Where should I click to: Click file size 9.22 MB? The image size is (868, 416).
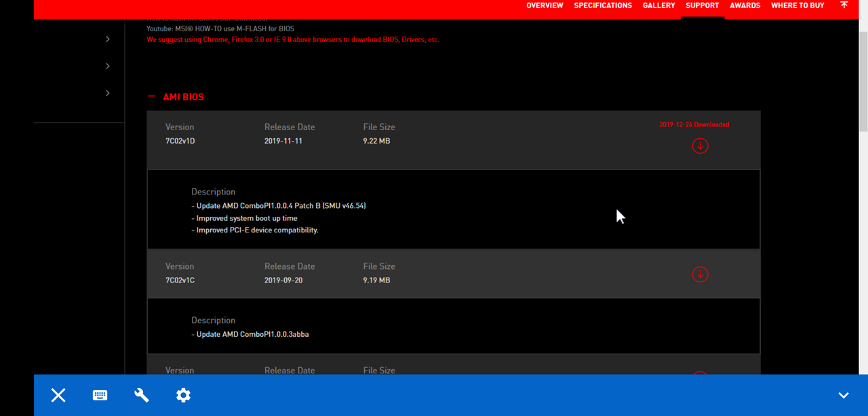point(376,141)
